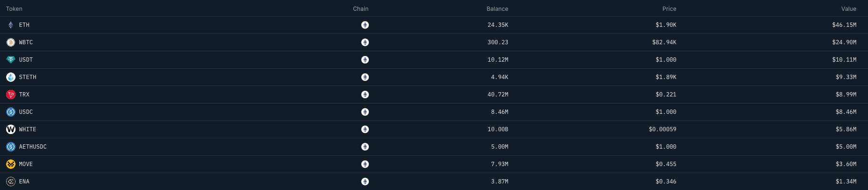Click the MOVE token icon
The image size is (868, 190).
pyautogui.click(x=11, y=164)
